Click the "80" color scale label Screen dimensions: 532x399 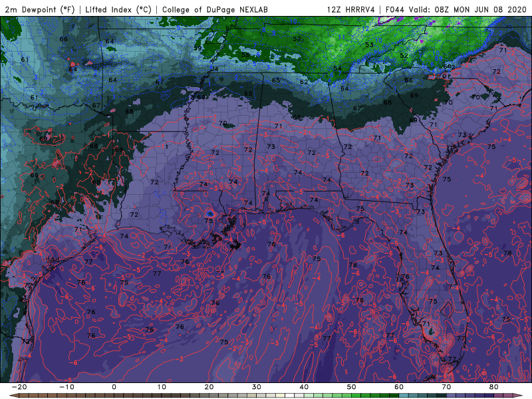tap(494, 387)
